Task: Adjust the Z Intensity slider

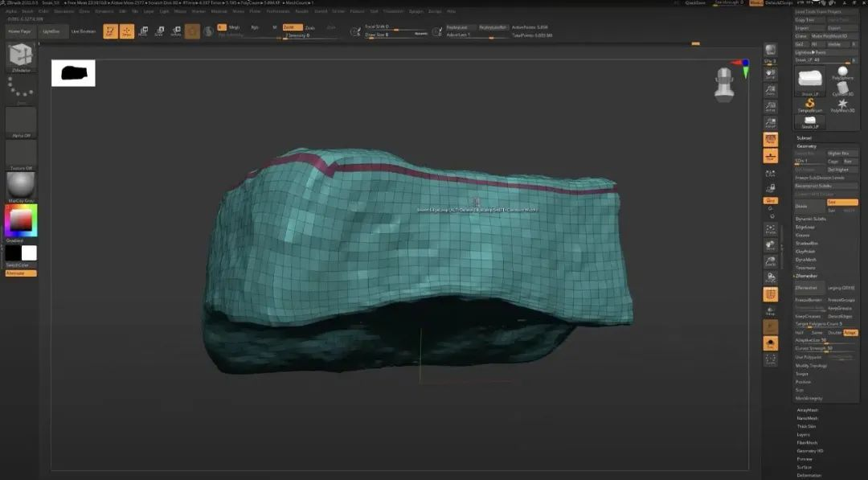Action: coord(310,35)
